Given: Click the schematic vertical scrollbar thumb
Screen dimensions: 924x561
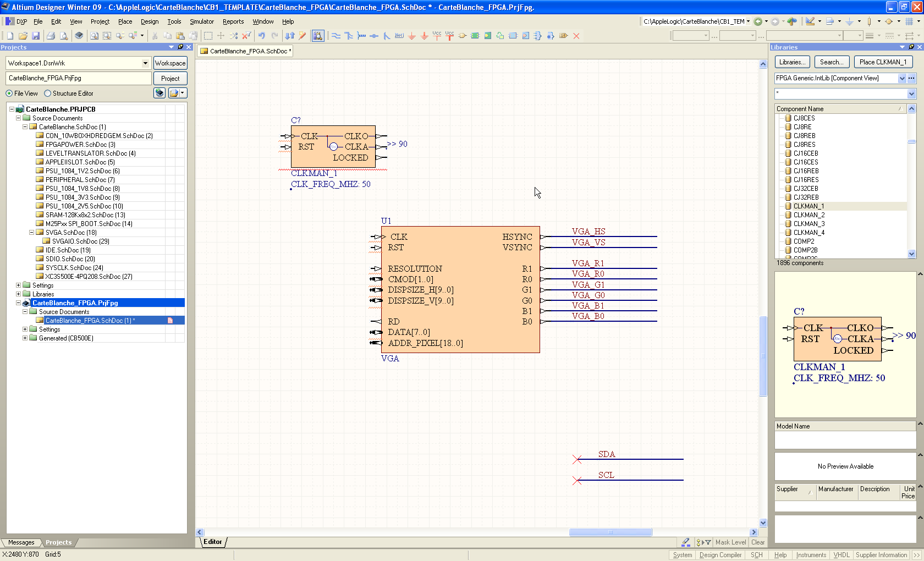Looking at the screenshot, I should [x=763, y=356].
